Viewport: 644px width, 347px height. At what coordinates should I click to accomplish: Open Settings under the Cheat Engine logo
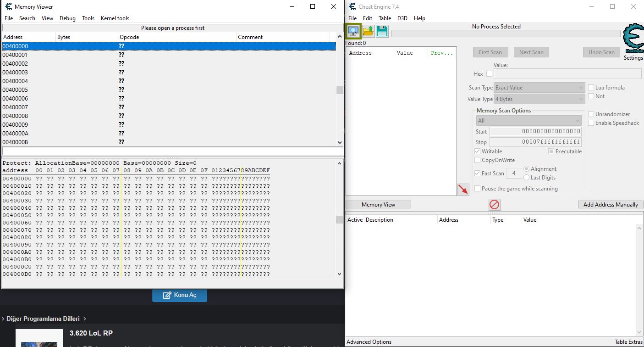coord(633,58)
